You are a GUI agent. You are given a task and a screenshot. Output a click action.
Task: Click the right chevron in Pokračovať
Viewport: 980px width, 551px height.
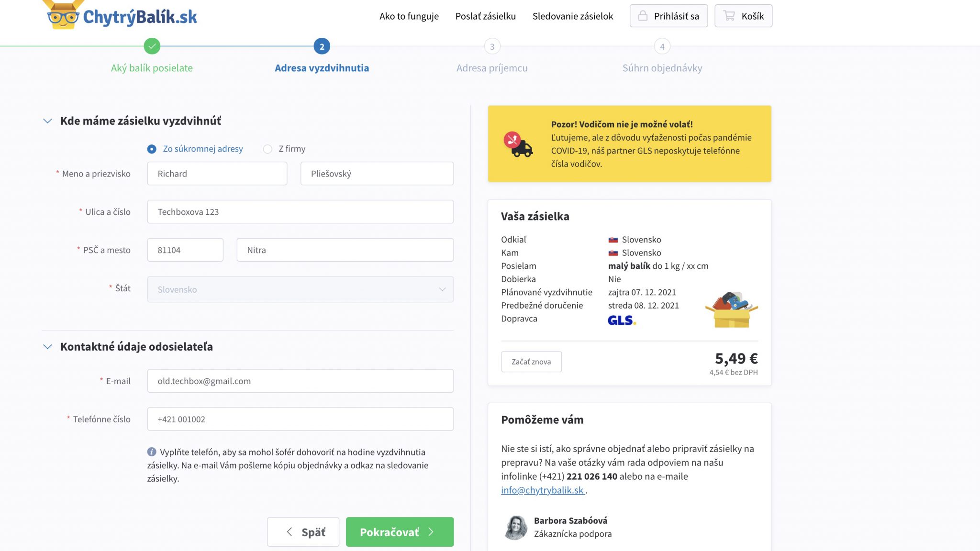point(431,532)
